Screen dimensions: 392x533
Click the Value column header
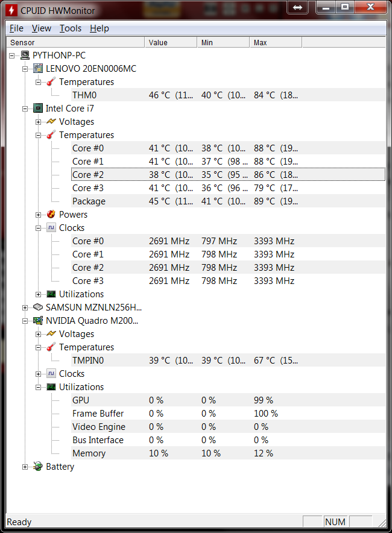171,43
